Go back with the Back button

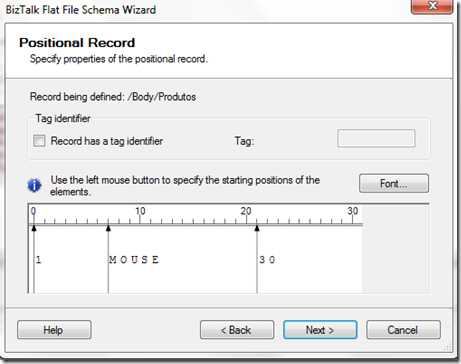[x=237, y=330]
